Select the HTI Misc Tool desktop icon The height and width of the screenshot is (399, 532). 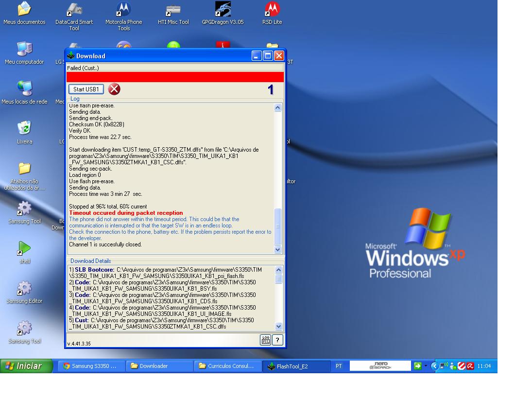click(173, 14)
